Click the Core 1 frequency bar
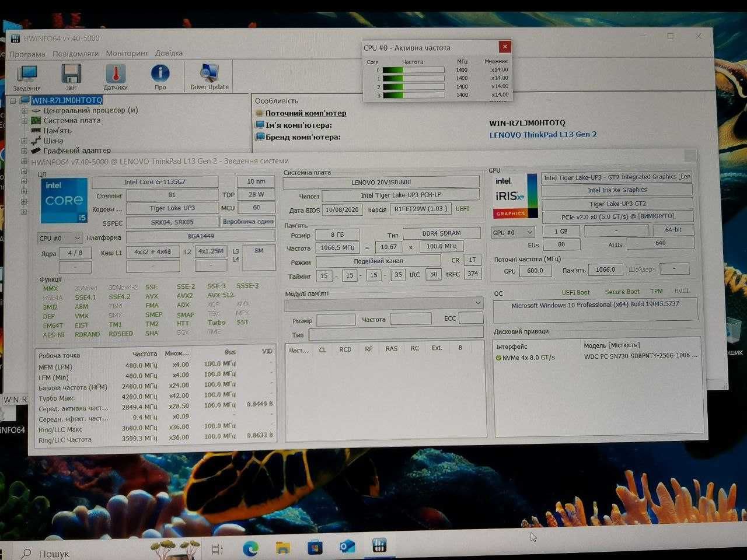This screenshot has height=560, width=747. click(x=413, y=78)
